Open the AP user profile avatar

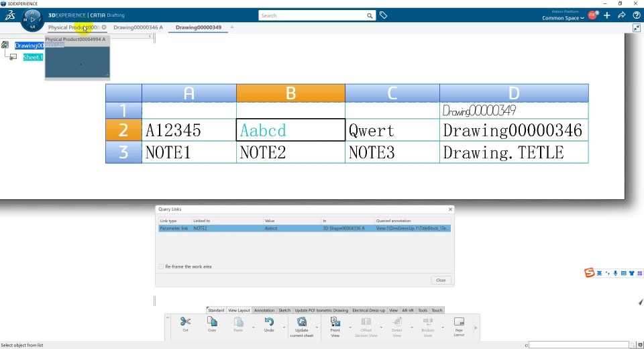click(592, 15)
